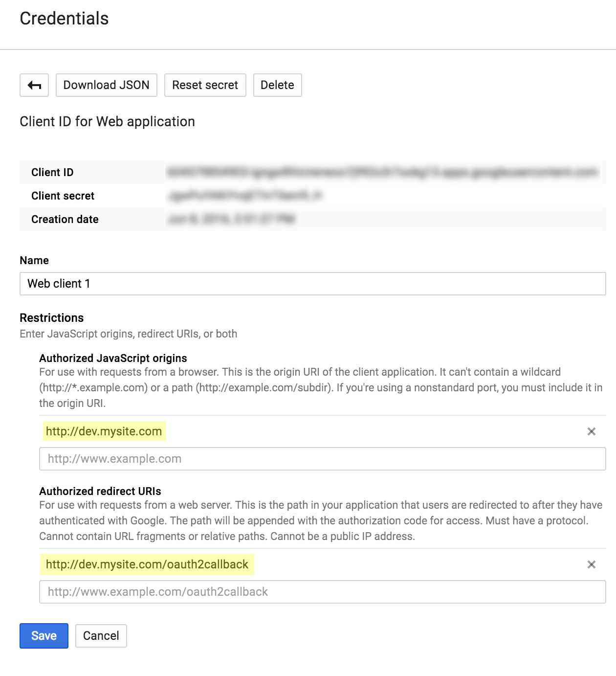616x676 pixels.
Task: Click the blurred Client secret value
Action: pos(244,196)
